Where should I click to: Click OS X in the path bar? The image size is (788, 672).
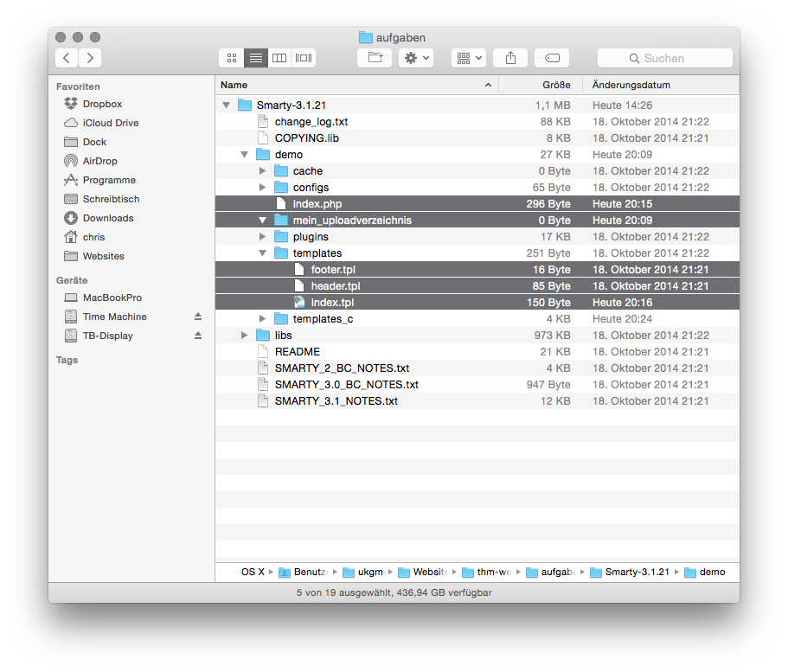pyautogui.click(x=253, y=572)
